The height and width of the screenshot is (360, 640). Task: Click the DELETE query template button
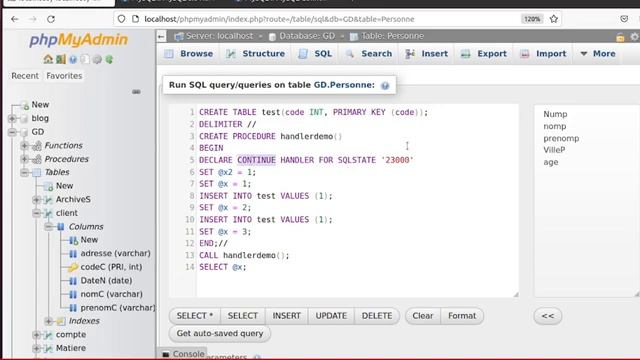coord(377,316)
